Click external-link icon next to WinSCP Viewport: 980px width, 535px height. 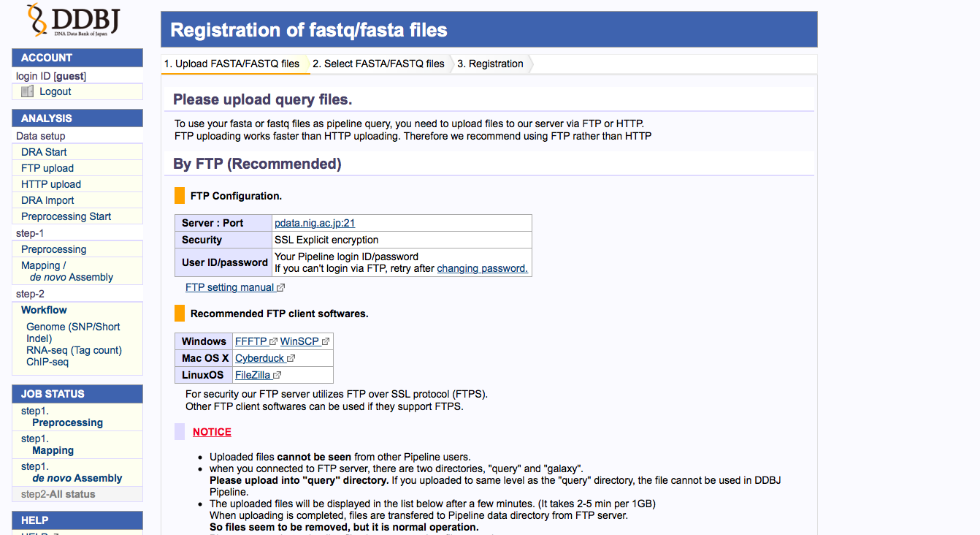tap(326, 341)
